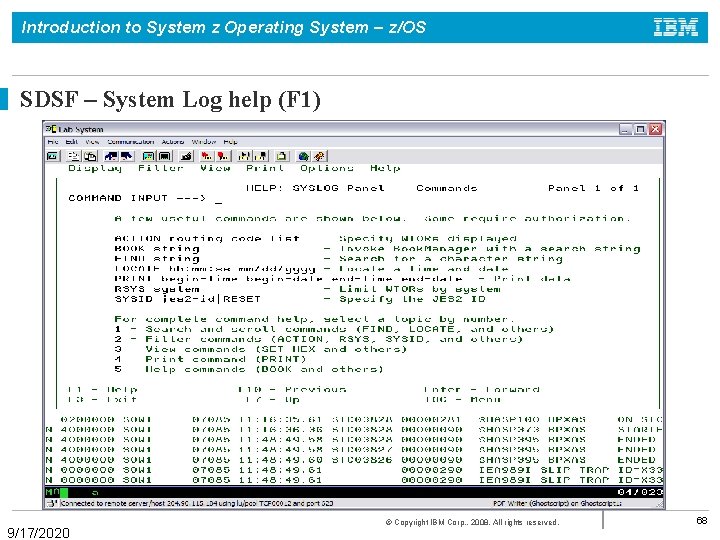The height and width of the screenshot is (540, 720).
Task: Click the 'F1 = Help' key hint
Action: coord(102,390)
